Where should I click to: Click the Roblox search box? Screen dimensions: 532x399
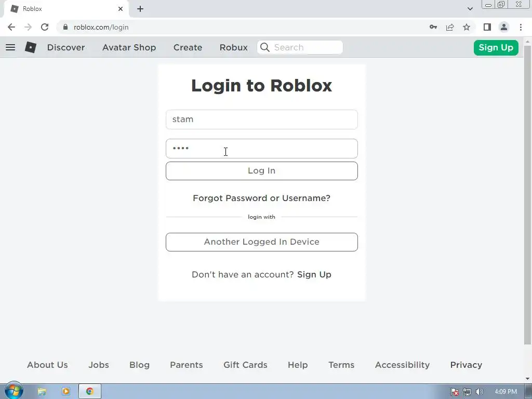click(300, 47)
